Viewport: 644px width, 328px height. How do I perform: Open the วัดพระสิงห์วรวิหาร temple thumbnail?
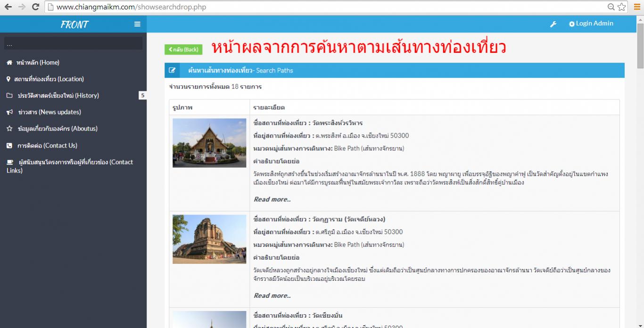click(x=209, y=143)
